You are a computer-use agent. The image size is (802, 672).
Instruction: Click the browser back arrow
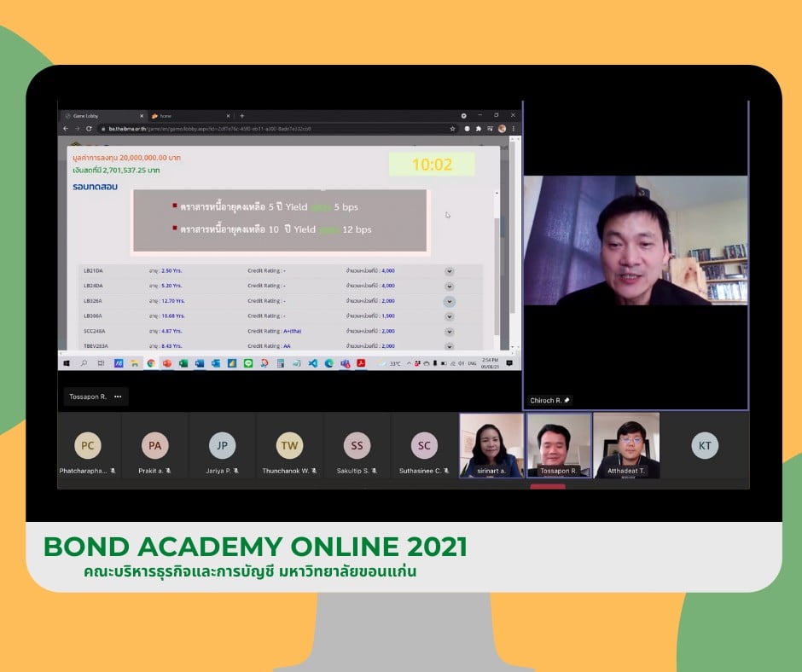click(67, 129)
